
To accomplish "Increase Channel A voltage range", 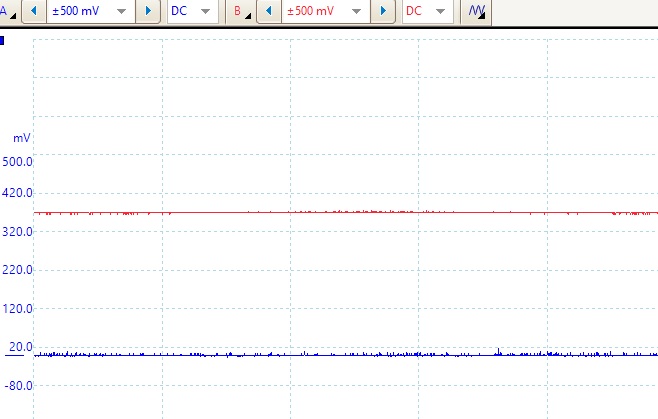I will pos(148,11).
